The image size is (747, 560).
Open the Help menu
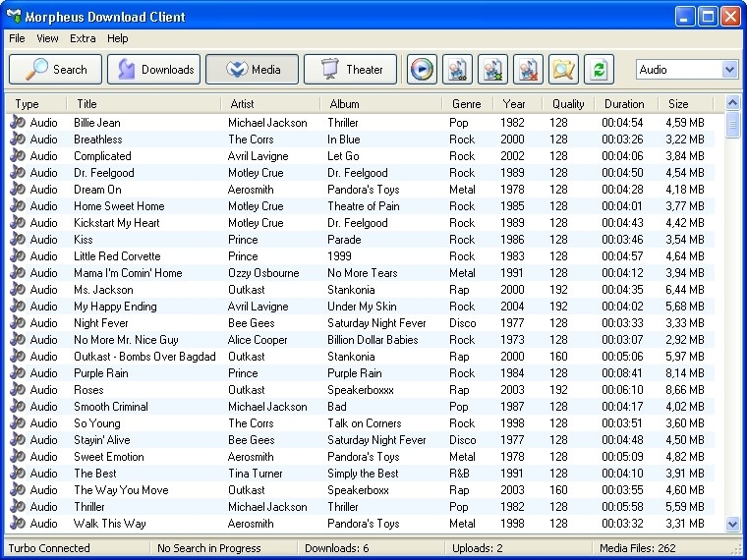(118, 38)
